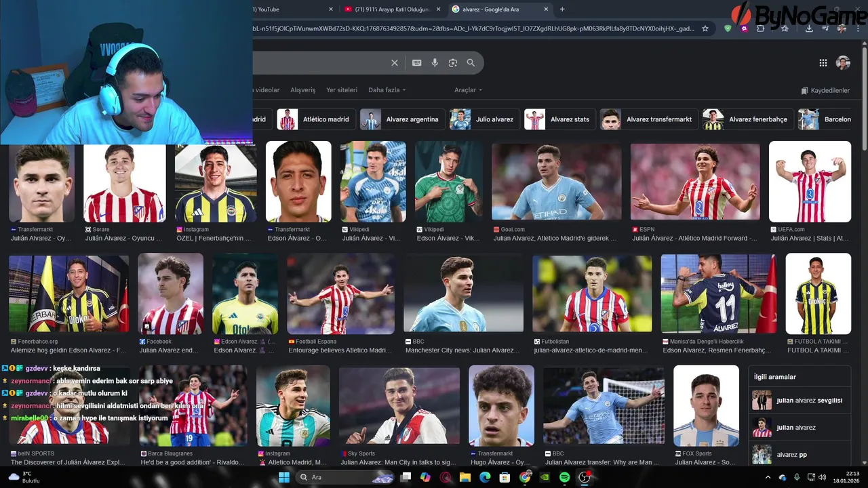The width and height of the screenshot is (868, 488).
Task: Apply the Alvarez transfermarkt filter chip
Action: point(649,119)
